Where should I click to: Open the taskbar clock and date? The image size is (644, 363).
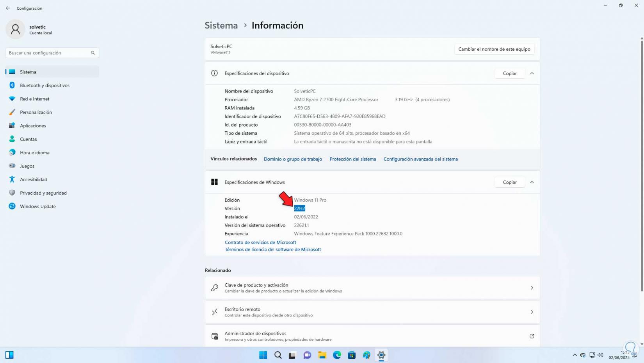pos(619,355)
